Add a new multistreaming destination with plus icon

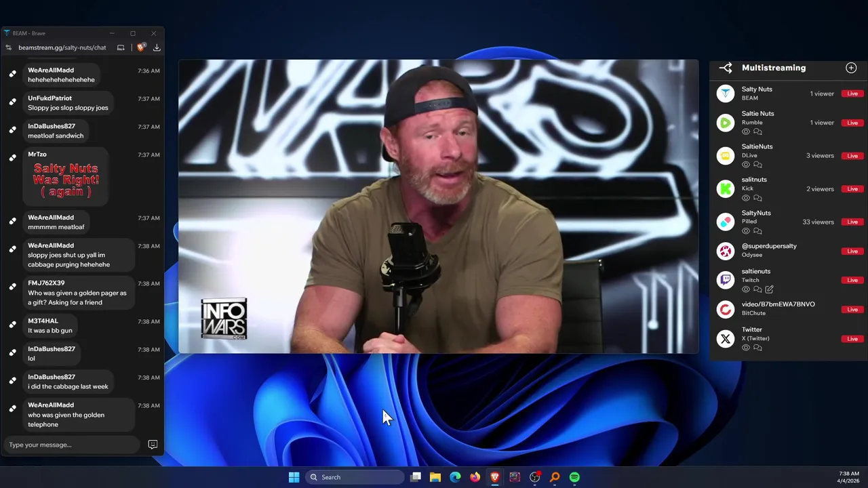tap(851, 68)
